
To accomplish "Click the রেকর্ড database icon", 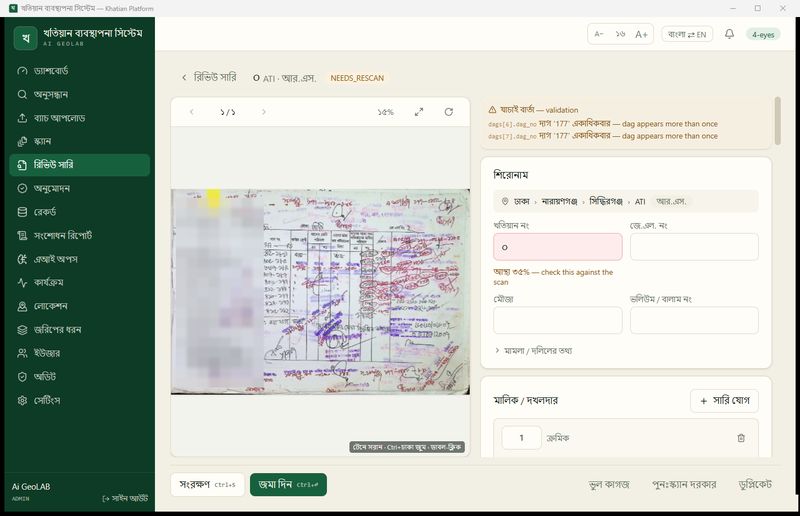I will [x=22, y=212].
